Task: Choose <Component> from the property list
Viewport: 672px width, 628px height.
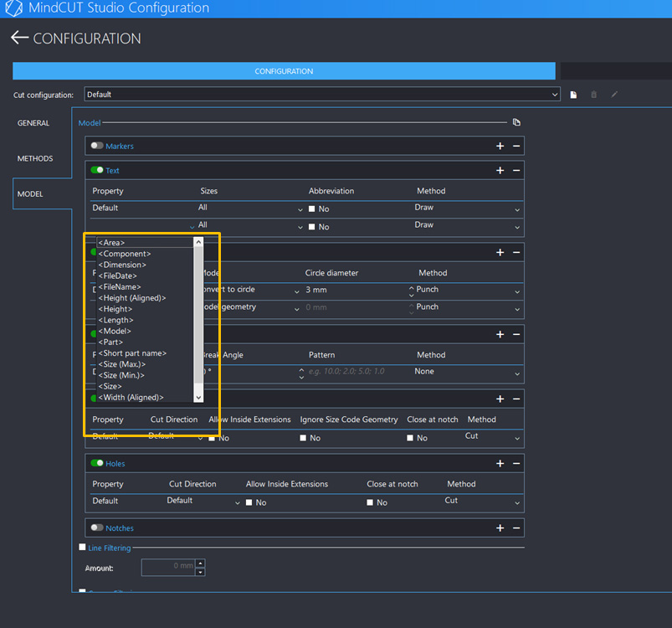Action: 146,254
